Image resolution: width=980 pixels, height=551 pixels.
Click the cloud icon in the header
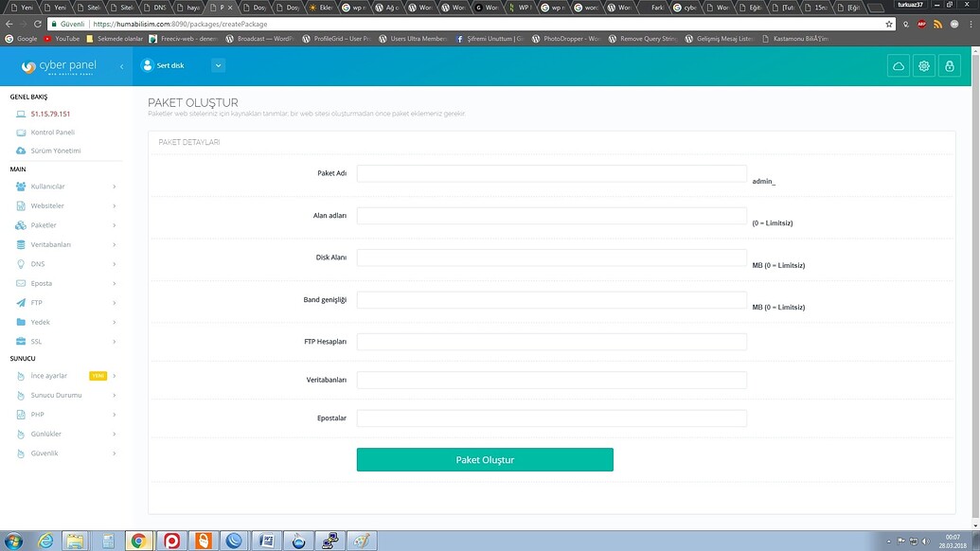tap(898, 66)
